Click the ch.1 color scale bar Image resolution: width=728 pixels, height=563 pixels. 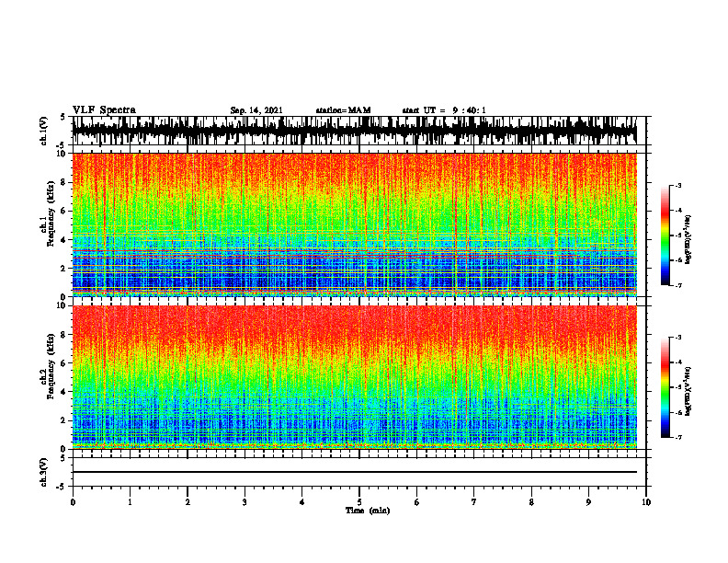(665, 236)
